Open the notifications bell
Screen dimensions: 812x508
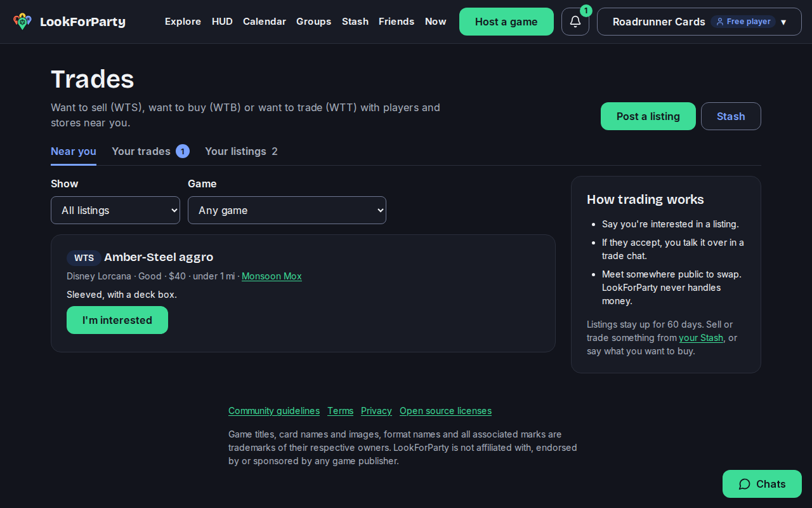pyautogui.click(x=575, y=22)
